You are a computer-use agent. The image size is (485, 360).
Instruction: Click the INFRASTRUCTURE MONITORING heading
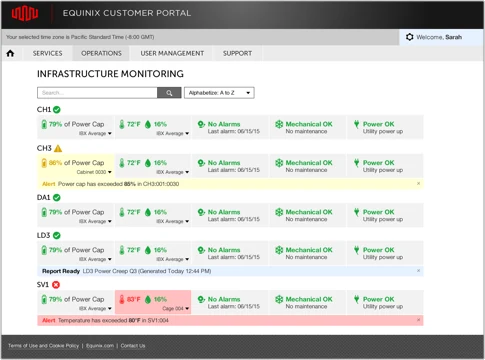pos(110,74)
